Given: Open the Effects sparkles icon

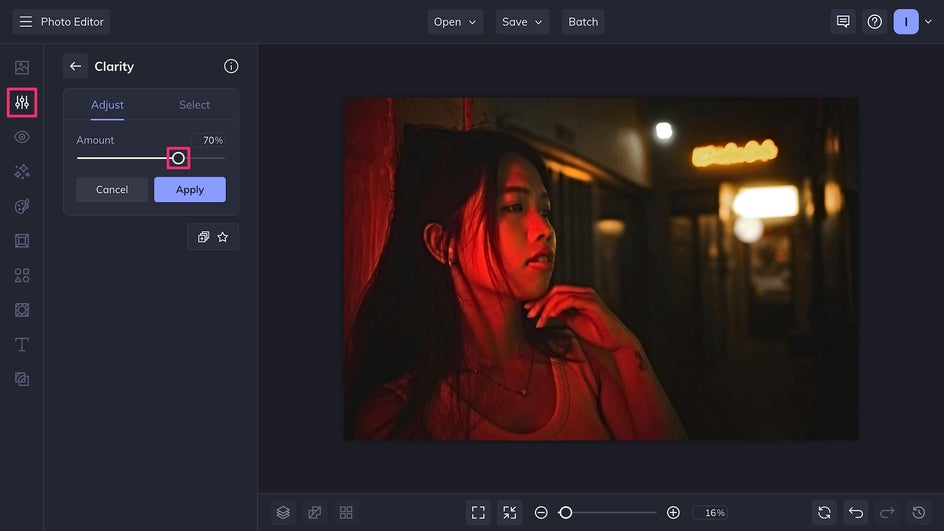Looking at the screenshot, I should [x=22, y=172].
